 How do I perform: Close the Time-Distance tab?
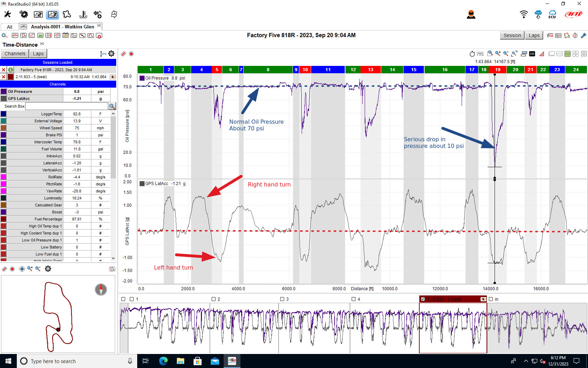(42, 44)
